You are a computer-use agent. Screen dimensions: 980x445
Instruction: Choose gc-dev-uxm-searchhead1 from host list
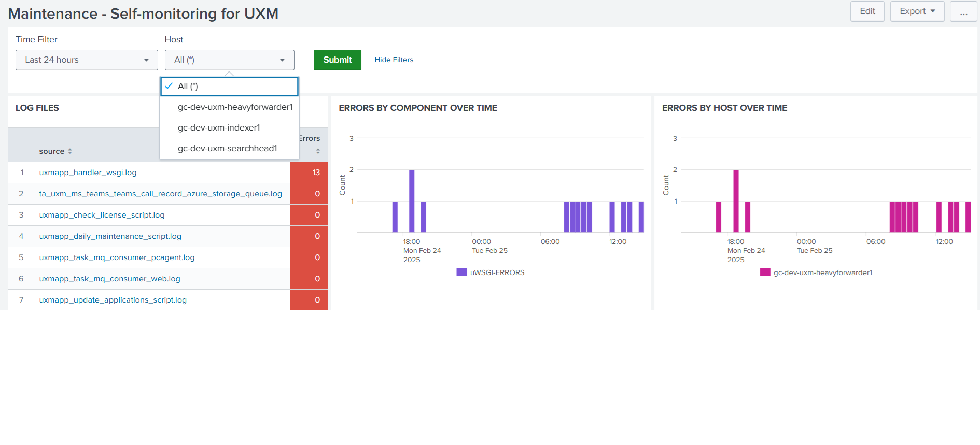pyautogui.click(x=227, y=149)
